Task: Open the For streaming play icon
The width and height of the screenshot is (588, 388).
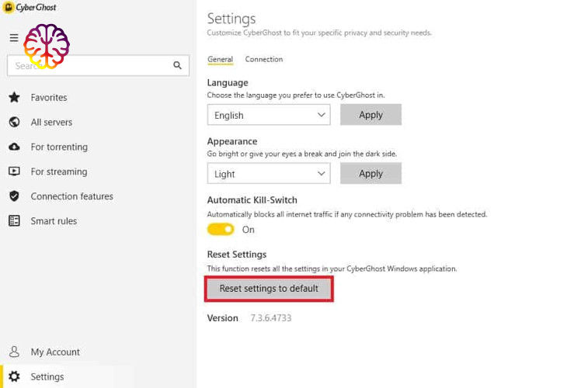Action: tap(14, 171)
